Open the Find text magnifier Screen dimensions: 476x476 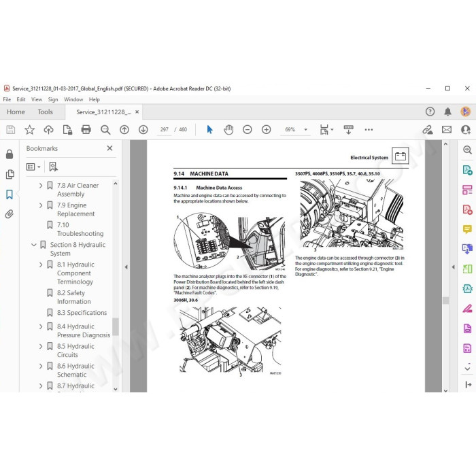point(105,130)
